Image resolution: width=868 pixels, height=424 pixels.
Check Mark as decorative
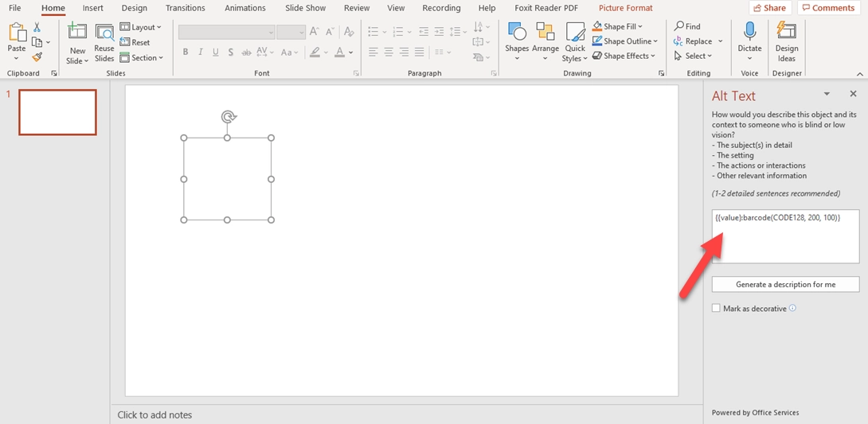[x=717, y=309]
